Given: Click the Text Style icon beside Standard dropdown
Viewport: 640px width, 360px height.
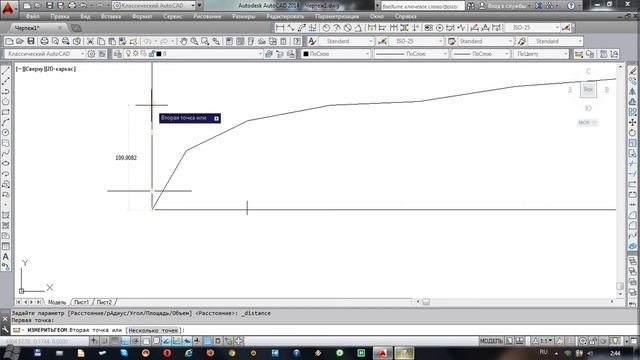Looking at the screenshot, I should 312,41.
